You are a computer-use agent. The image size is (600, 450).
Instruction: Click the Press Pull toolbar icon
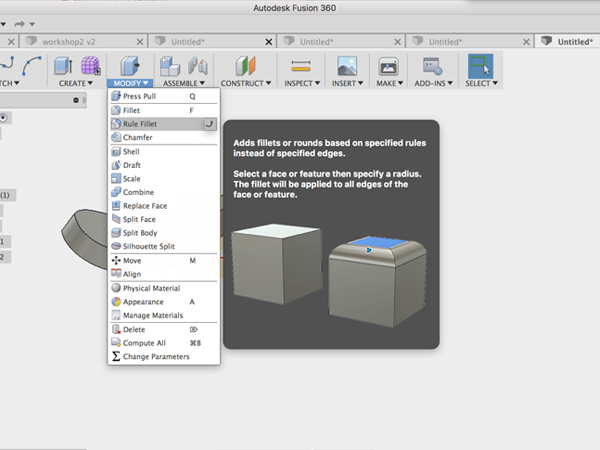point(130,66)
